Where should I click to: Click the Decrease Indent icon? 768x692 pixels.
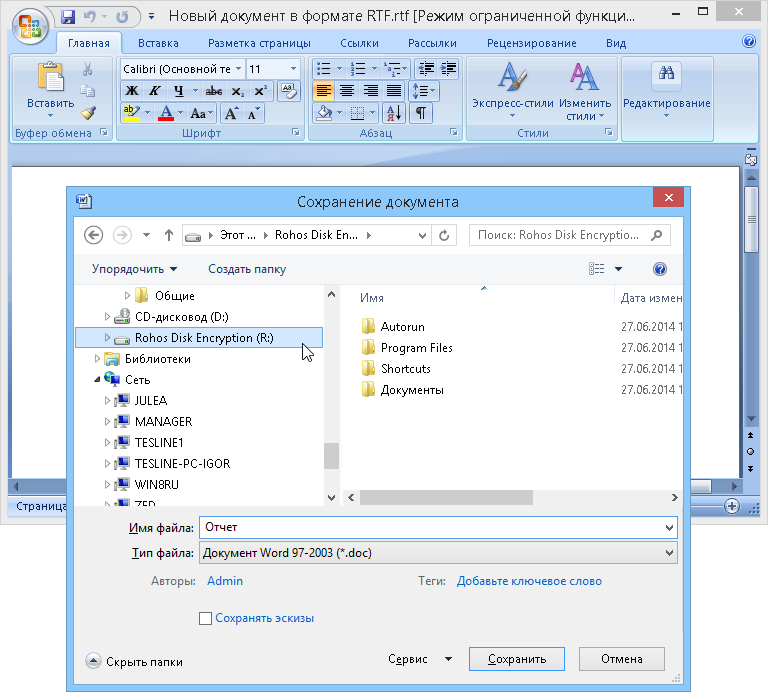click(427, 69)
